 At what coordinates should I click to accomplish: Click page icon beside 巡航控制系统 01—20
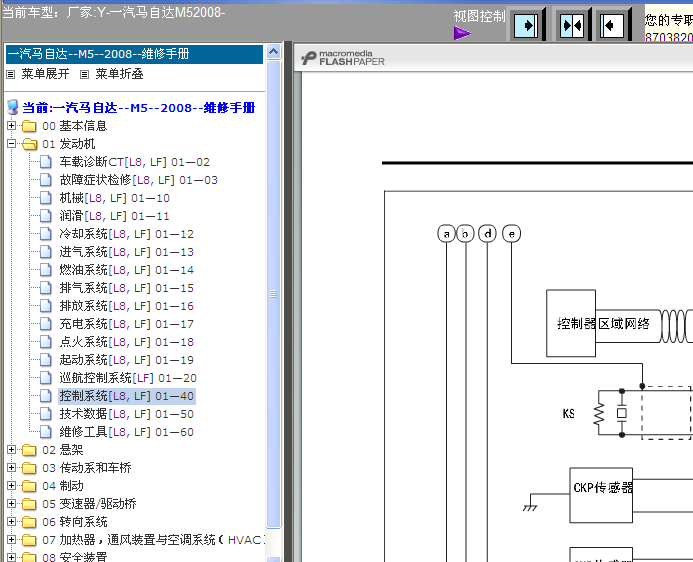tap(46, 378)
